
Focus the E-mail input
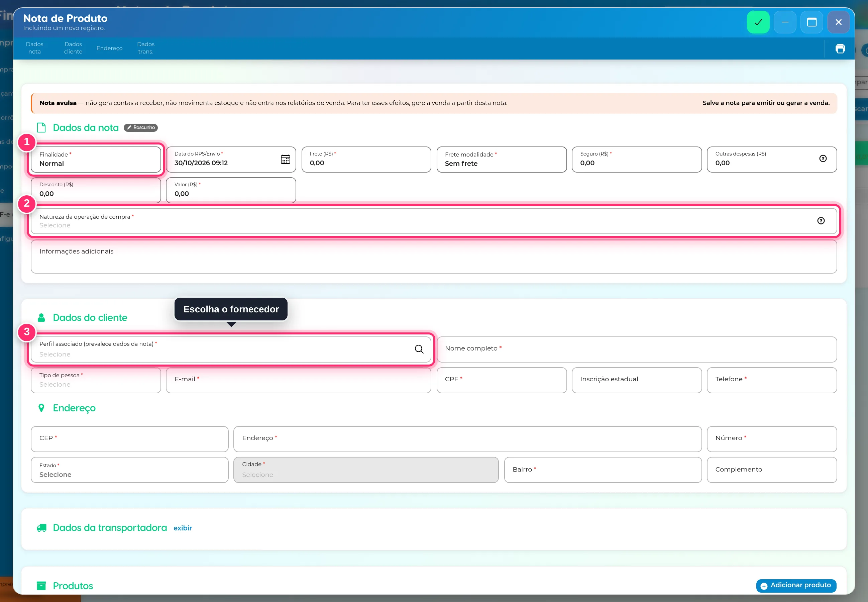pos(298,380)
